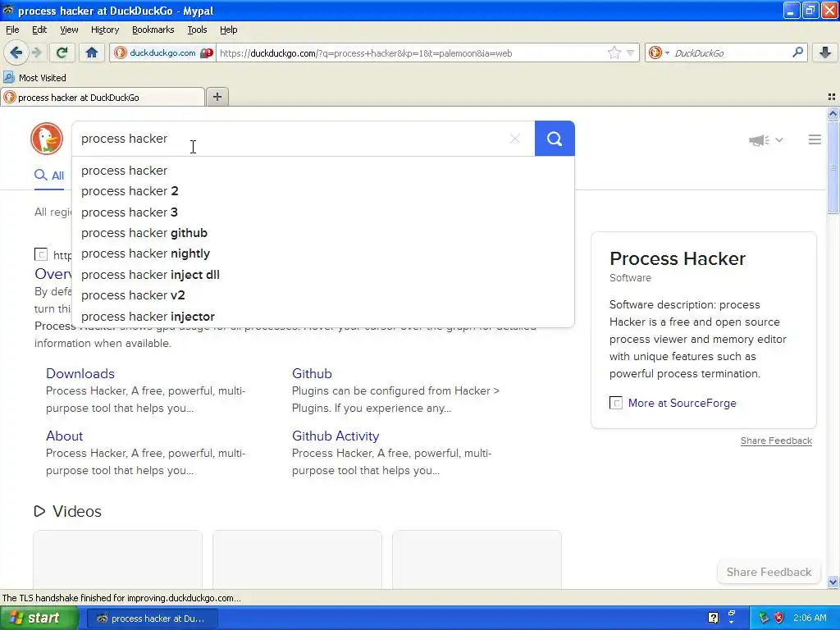This screenshot has height=630, width=840.
Task: Go back with the Back arrow button
Action: (16, 52)
